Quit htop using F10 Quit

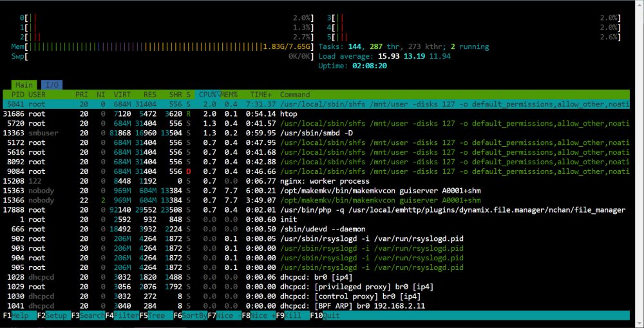coord(325,316)
